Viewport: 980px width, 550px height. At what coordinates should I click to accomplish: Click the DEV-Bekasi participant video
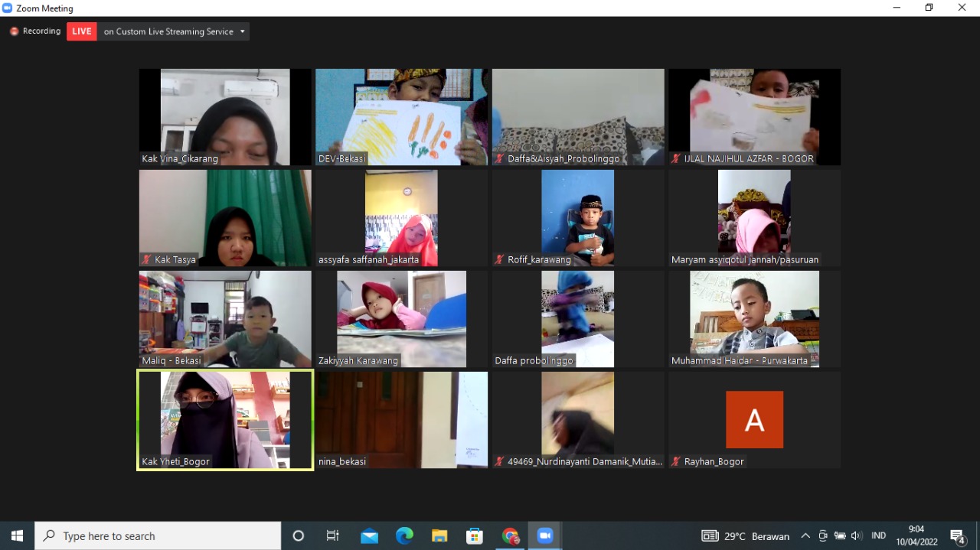coord(401,116)
